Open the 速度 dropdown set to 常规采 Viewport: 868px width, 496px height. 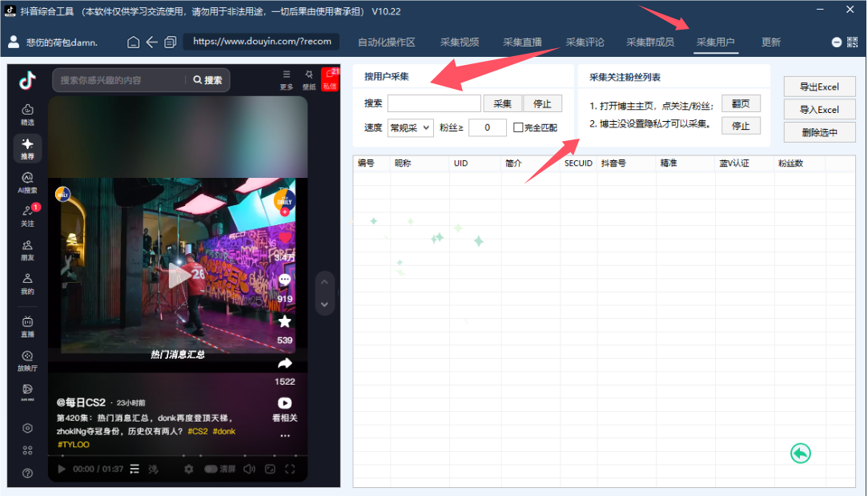click(x=411, y=126)
